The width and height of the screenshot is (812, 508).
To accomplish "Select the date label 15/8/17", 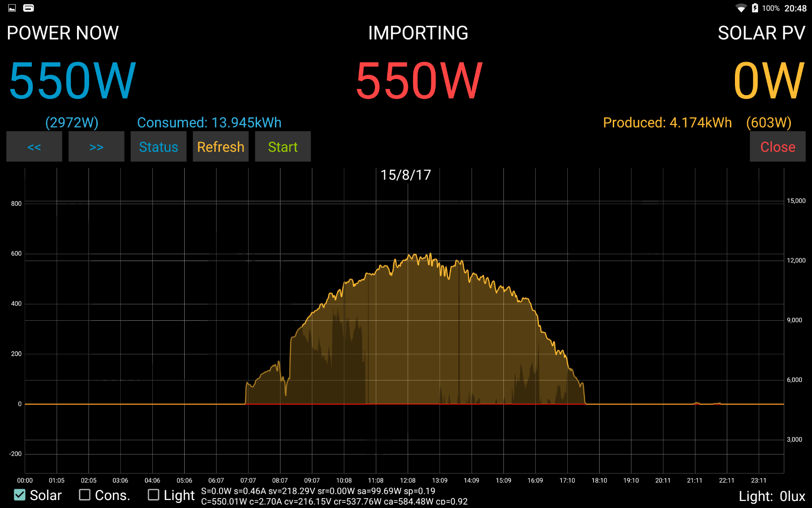I will point(406,175).
